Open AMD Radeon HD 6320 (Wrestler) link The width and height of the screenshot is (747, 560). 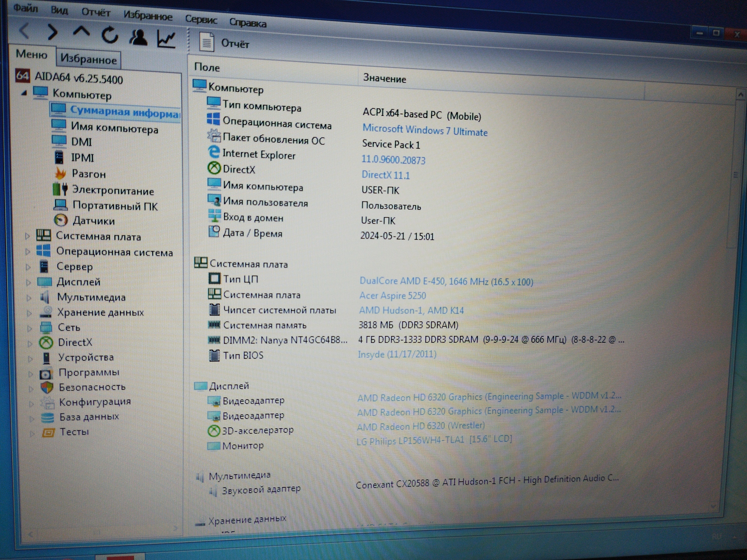tap(421, 426)
